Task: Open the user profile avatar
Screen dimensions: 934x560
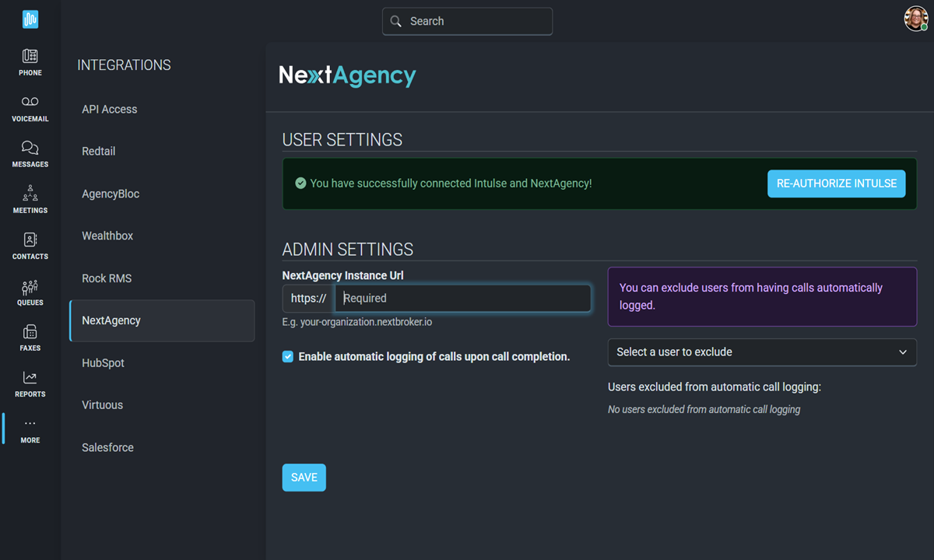Action: 915,19
